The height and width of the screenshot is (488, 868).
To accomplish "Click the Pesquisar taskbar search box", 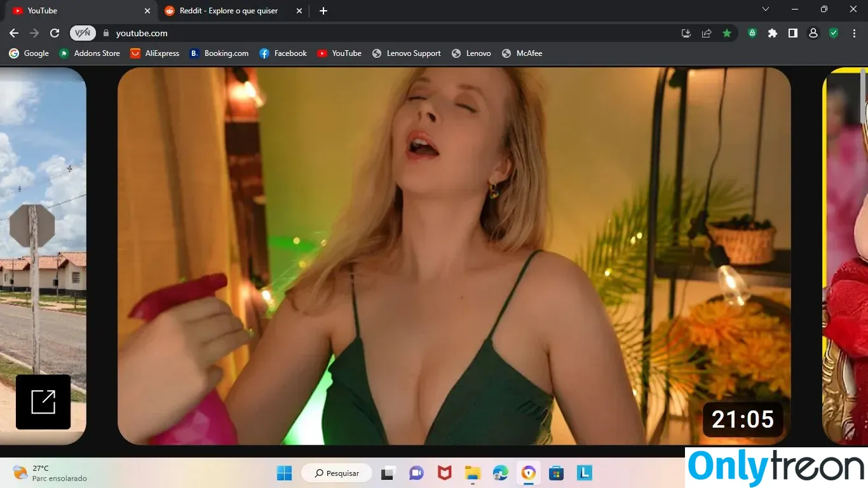I will point(337,473).
